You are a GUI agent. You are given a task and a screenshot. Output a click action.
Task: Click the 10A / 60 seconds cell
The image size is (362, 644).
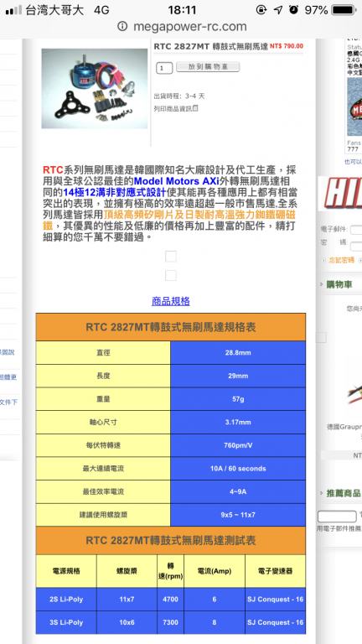coord(238,468)
